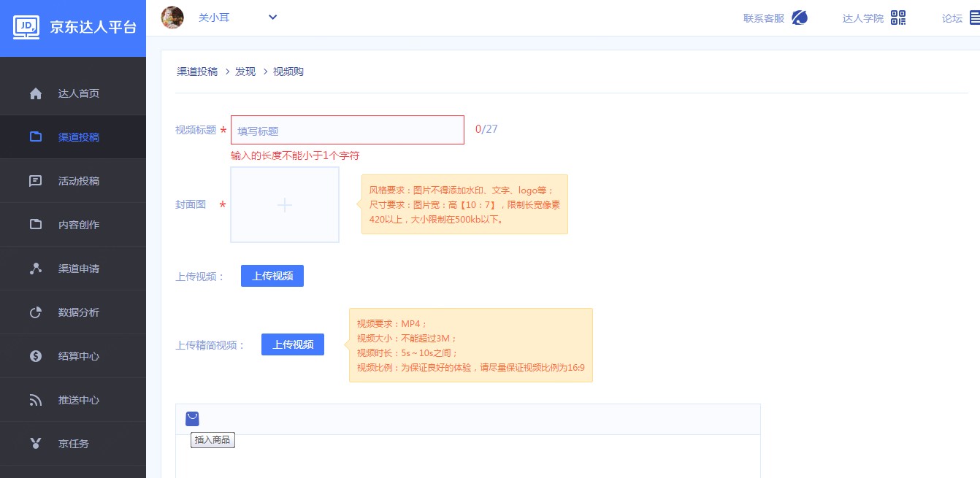980x478 pixels.
Task: Go to 内容创作 sidebar item
Action: point(79,225)
